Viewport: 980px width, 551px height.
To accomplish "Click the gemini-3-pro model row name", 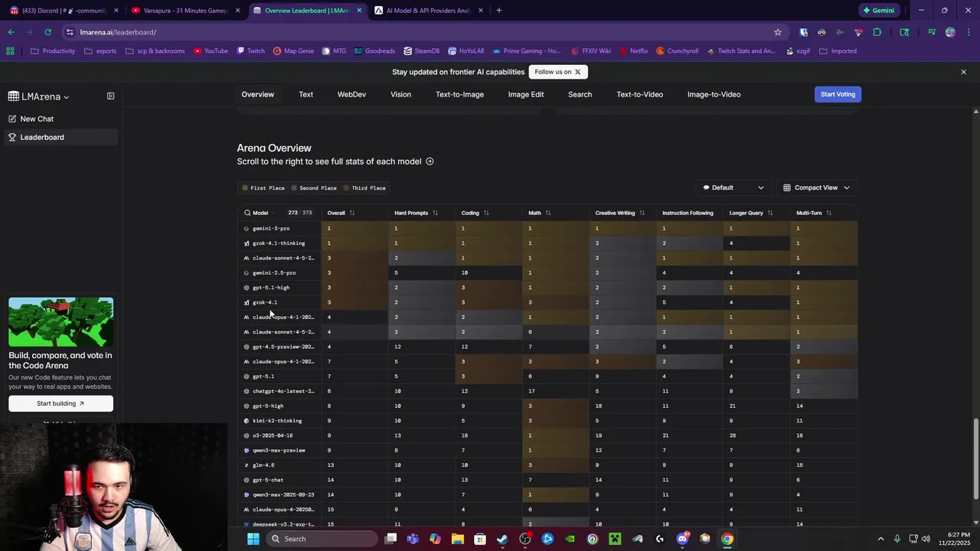I will click(271, 228).
